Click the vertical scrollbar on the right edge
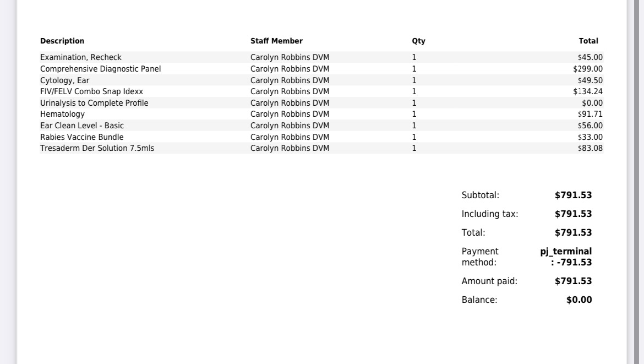Screen dimensions: 644x364 coord(636,182)
